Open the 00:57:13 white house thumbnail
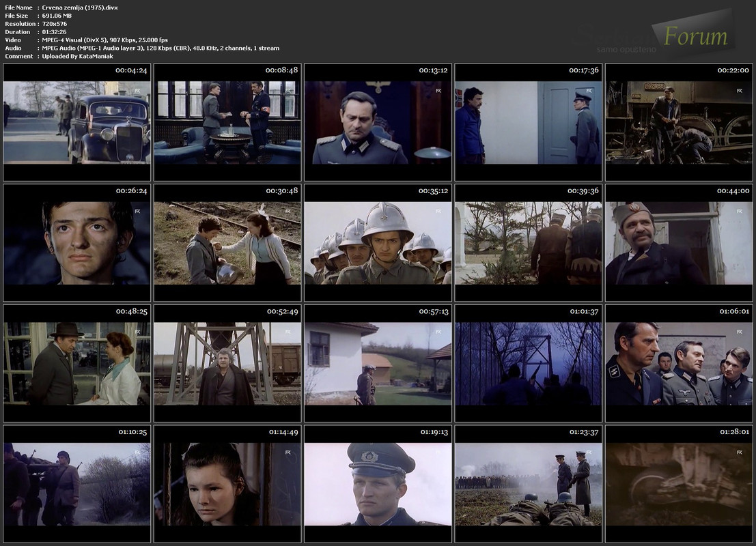The image size is (756, 546). (378, 363)
